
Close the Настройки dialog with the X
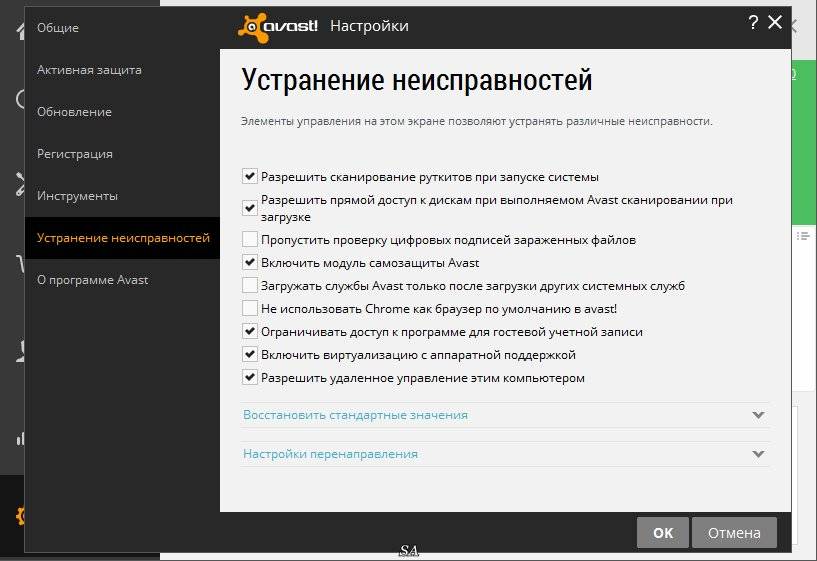point(775,22)
